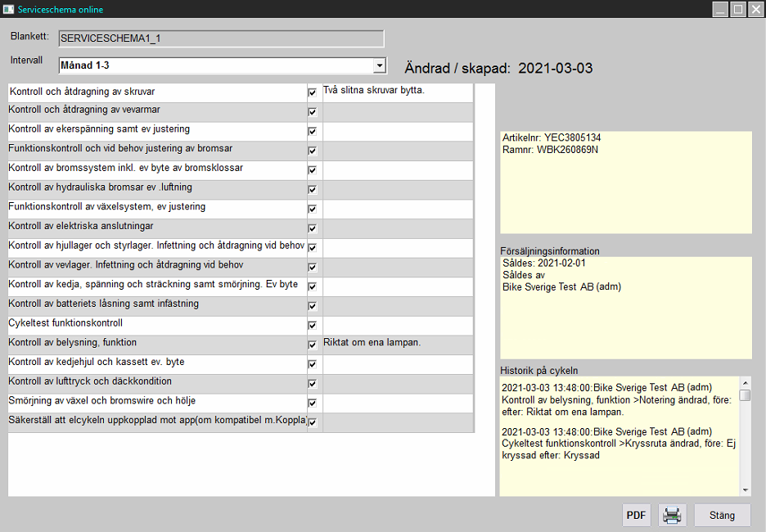Click the printer icon button
This screenshot has height=532, width=766.
click(672, 516)
